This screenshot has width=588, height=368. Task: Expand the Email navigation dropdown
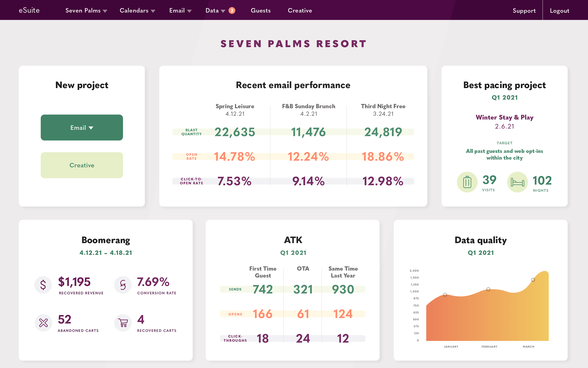coord(180,11)
